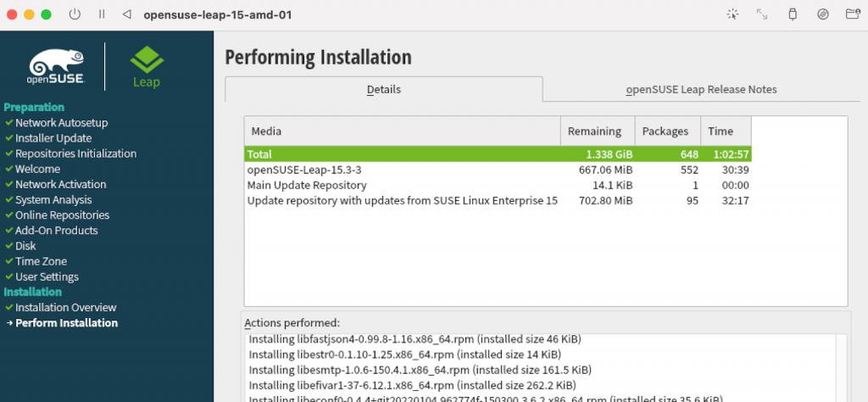Screen dimensions: 868x402
Task: Click the Repositories Initialization step
Action: (x=75, y=154)
